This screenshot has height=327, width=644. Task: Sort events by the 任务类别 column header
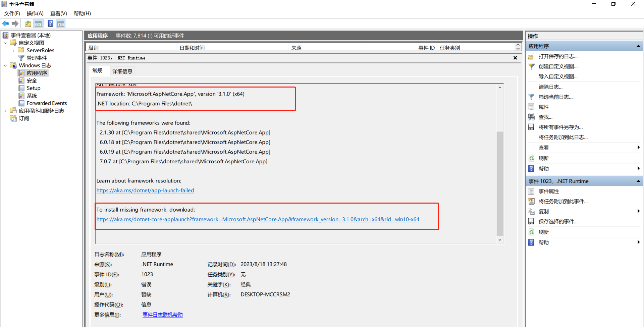(x=476, y=48)
